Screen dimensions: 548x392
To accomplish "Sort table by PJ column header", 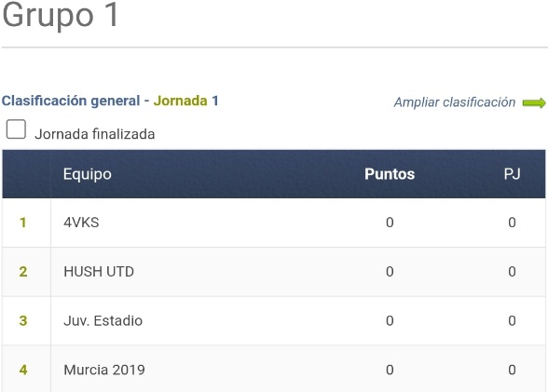I will coord(512,173).
